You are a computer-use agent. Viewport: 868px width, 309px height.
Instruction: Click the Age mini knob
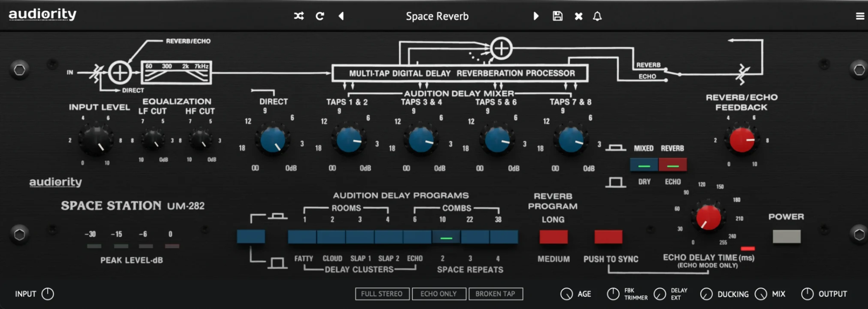(x=567, y=294)
